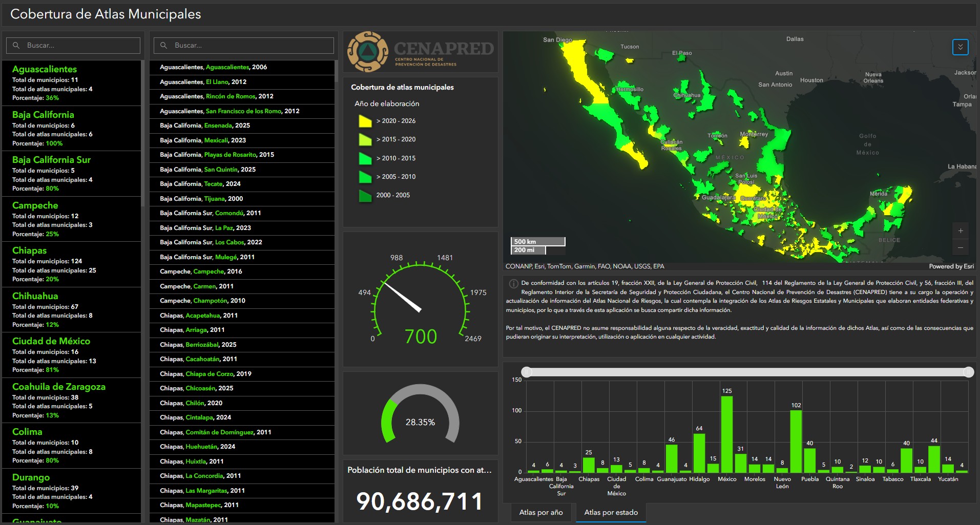Click the row Baja California, Playas de Rosarito, 2015

[x=242, y=155]
